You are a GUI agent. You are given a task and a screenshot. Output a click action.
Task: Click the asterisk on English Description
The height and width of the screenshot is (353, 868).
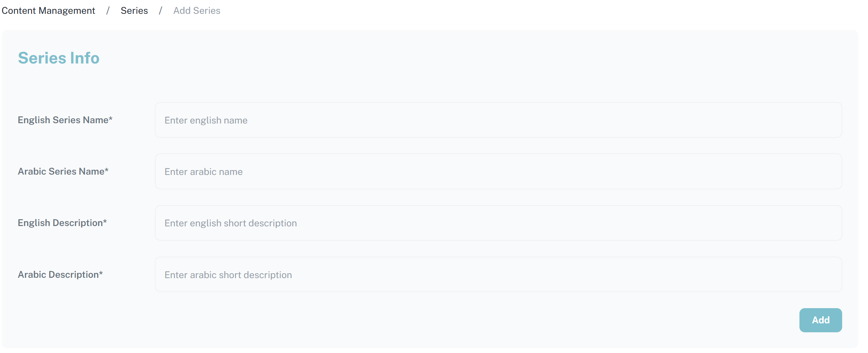click(x=105, y=222)
